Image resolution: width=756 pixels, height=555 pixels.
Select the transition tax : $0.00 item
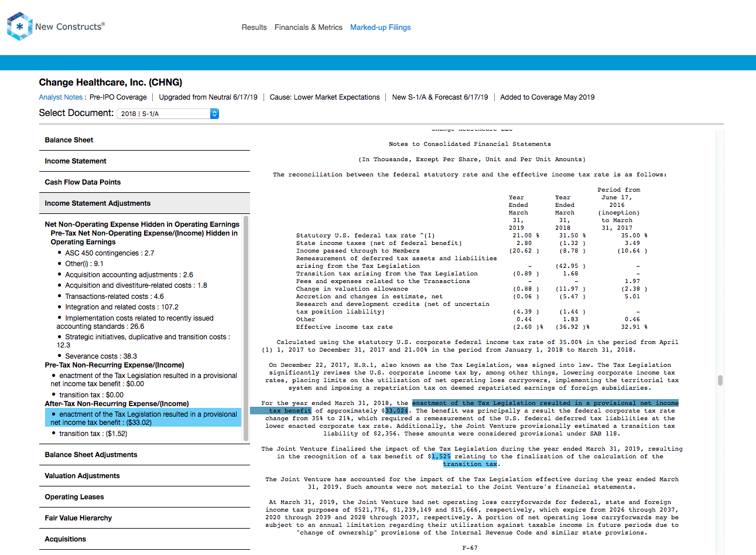pyautogui.click(x=91, y=395)
